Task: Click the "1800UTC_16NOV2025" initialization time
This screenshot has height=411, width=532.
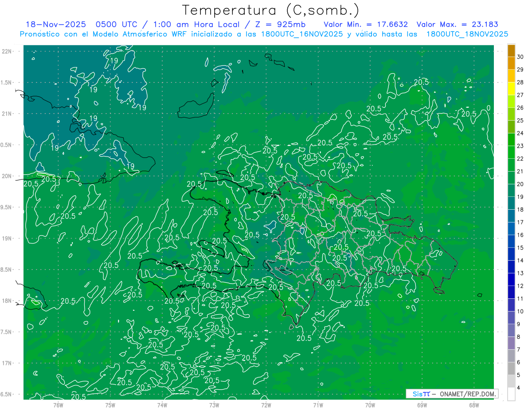Action: coord(302,34)
